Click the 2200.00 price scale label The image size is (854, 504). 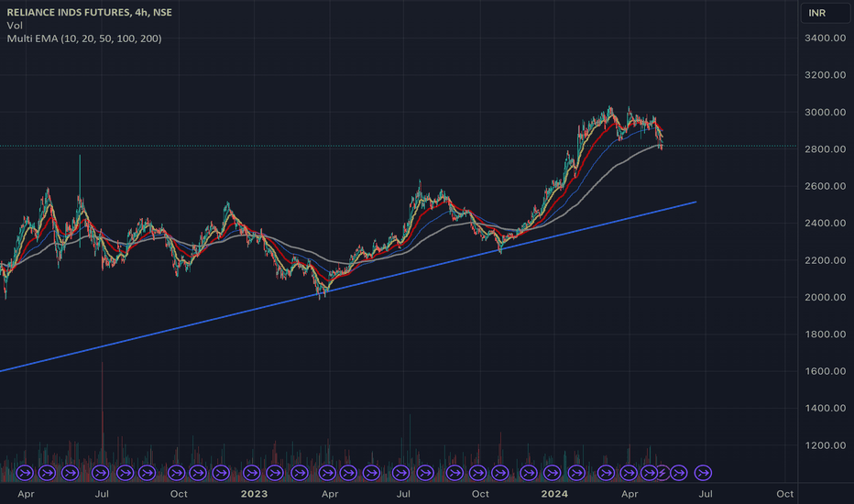(x=825, y=260)
